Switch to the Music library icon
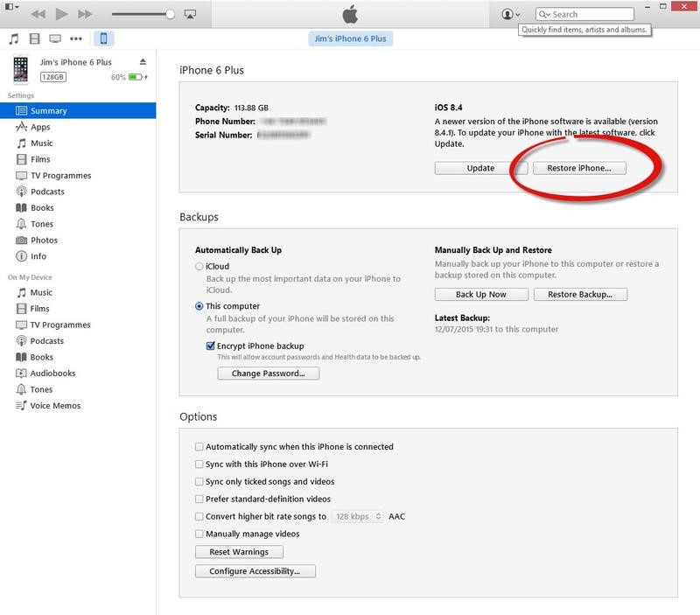700x615 pixels. 14,38
